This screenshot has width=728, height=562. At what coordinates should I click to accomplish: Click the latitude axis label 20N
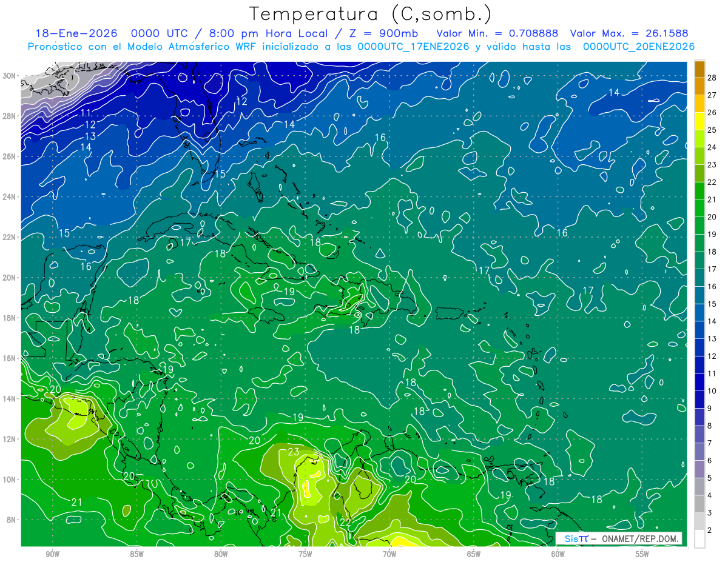(x=10, y=278)
